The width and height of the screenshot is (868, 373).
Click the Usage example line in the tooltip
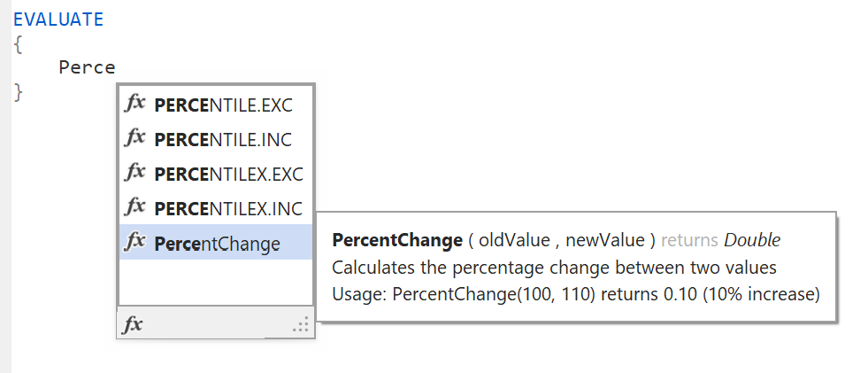pos(576,293)
